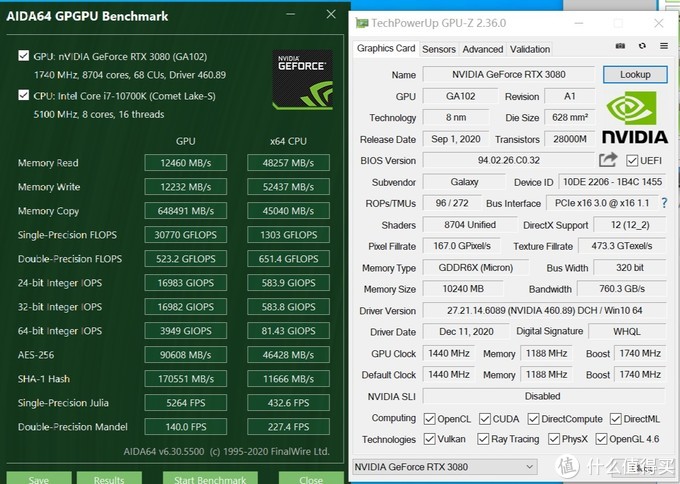Click the CPU 227.4 FPS Mandel value
This screenshot has width=680, height=484.
[288, 427]
